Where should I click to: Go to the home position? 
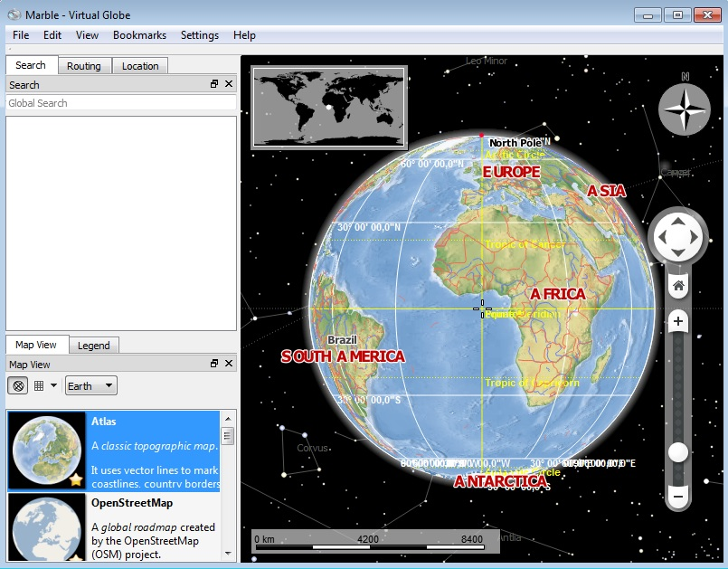(x=678, y=286)
